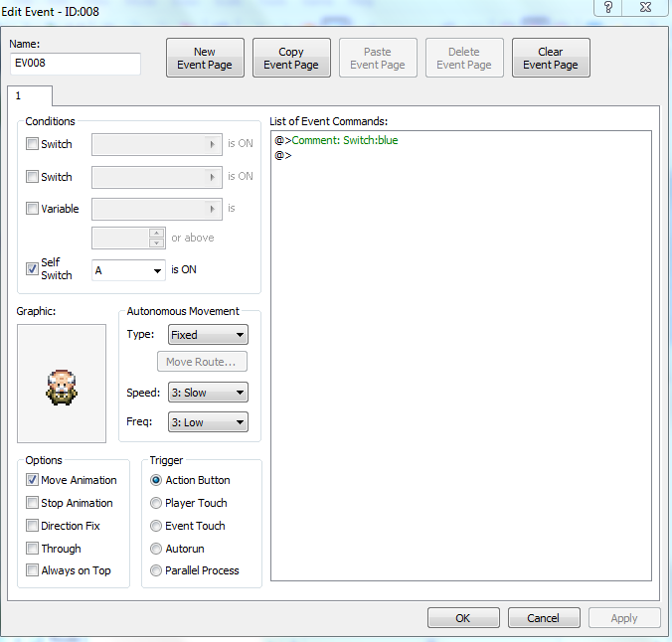
Task: Click the help question mark icon
Action: coord(608,8)
